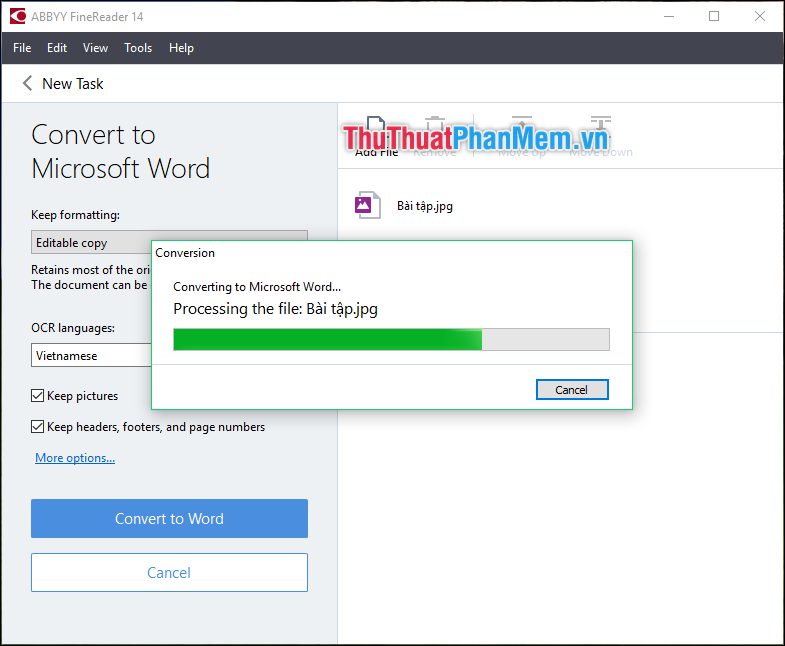Open the Tools menu

click(x=138, y=48)
